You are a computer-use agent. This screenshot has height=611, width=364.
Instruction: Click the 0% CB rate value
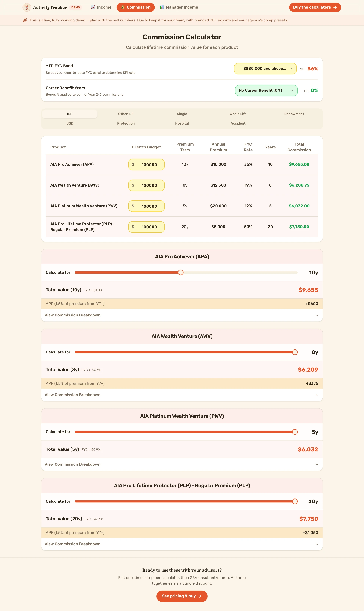(x=314, y=91)
